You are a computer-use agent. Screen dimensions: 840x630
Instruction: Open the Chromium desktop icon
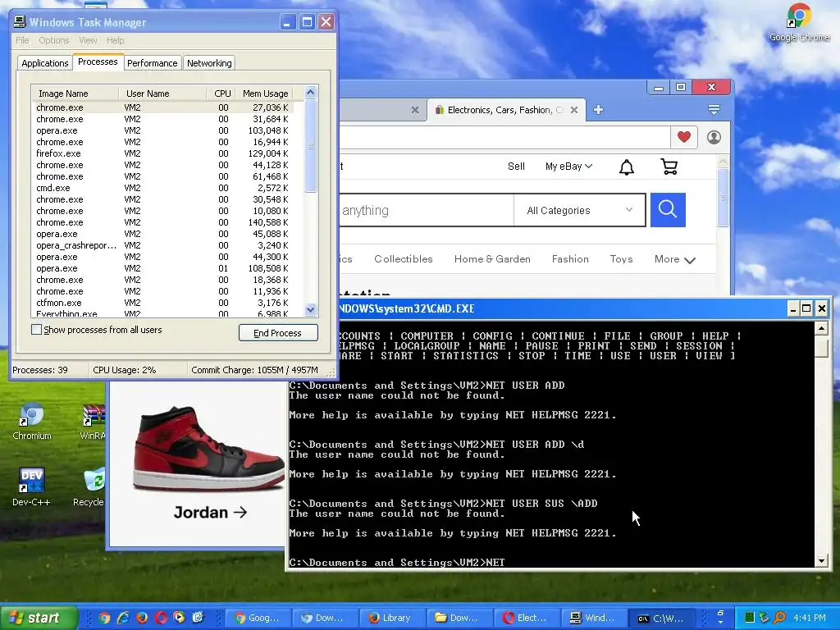32,421
